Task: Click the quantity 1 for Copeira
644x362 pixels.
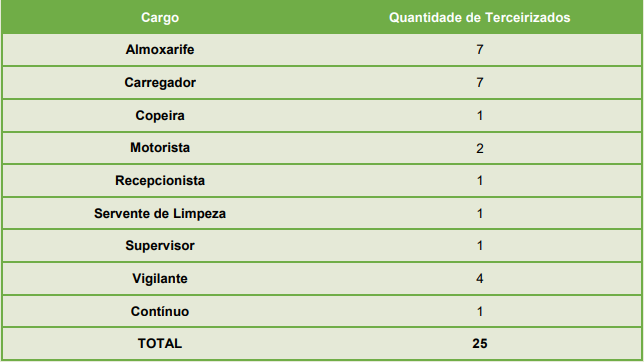Action: [x=479, y=115]
